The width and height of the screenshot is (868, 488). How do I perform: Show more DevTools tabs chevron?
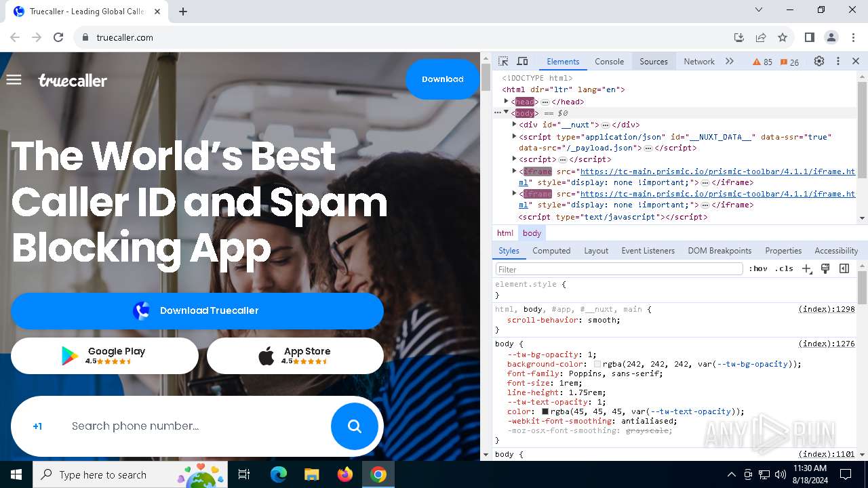click(x=730, y=61)
